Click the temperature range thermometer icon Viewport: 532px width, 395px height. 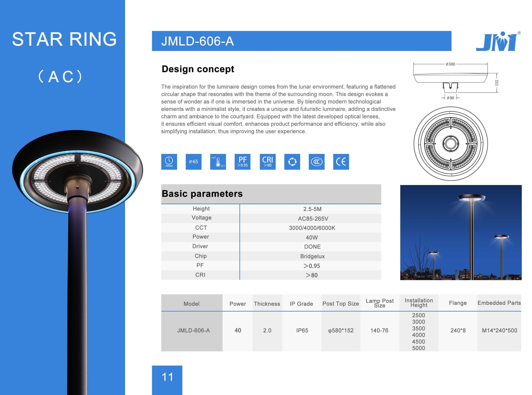point(218,162)
